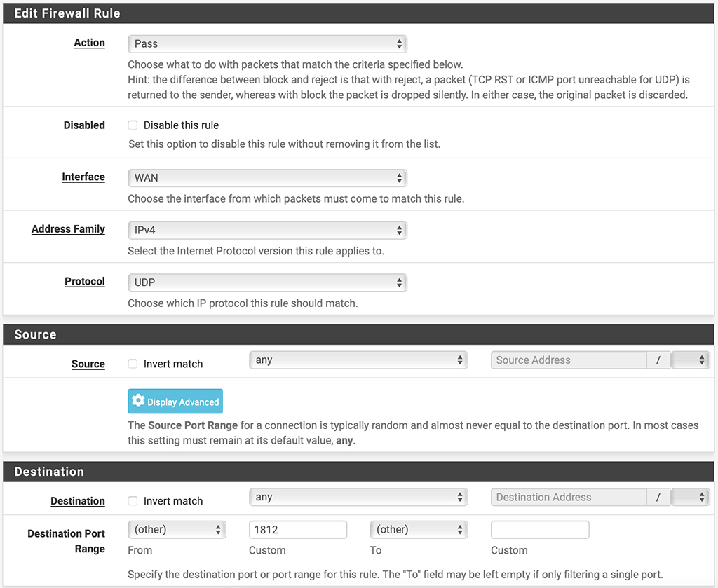This screenshot has height=588, width=718.
Task: Click the Source Address input field
Action: [568, 360]
